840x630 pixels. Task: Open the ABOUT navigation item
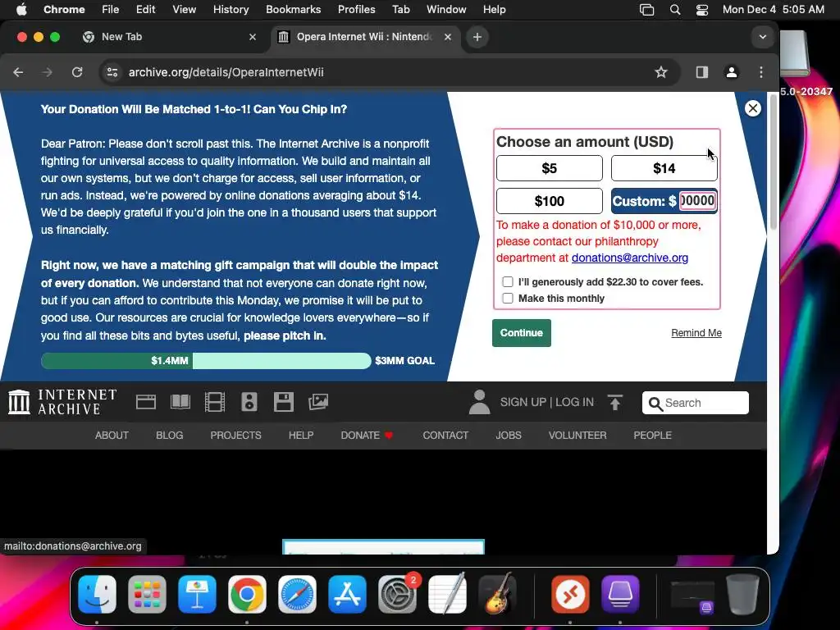pos(112,435)
